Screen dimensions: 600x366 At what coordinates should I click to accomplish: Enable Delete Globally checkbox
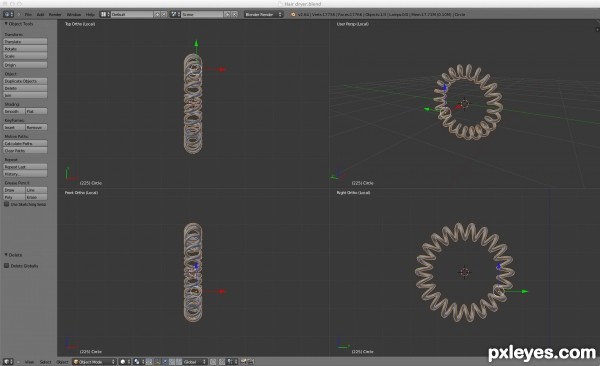pyautogui.click(x=7, y=266)
